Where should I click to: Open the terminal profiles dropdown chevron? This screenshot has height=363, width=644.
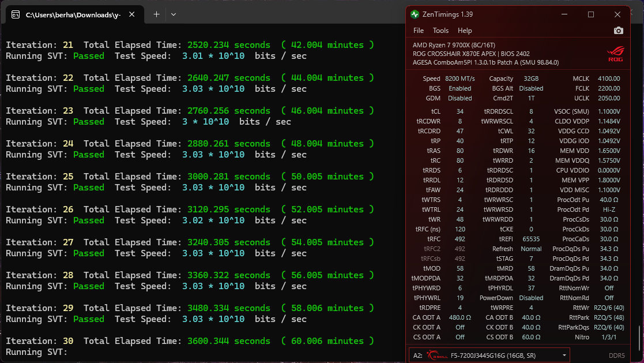[x=174, y=14]
